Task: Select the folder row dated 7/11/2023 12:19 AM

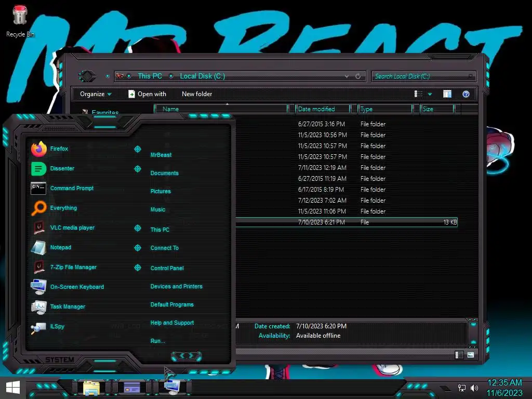Action: click(346, 168)
